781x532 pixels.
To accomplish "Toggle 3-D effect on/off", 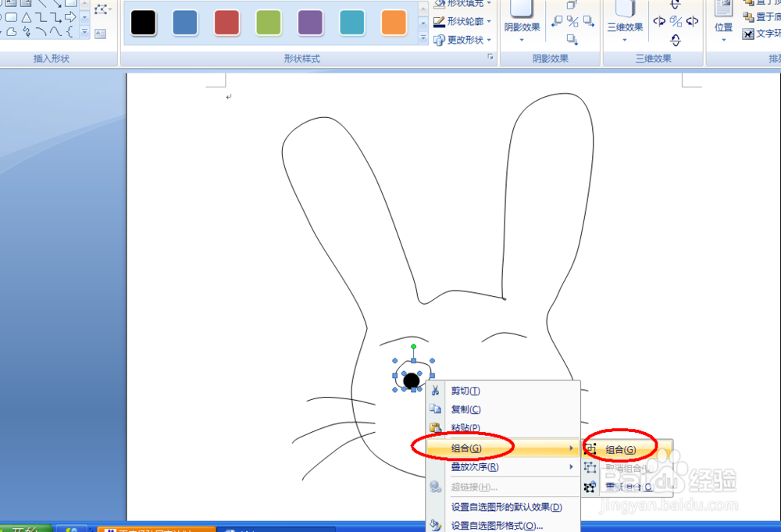I will [676, 21].
